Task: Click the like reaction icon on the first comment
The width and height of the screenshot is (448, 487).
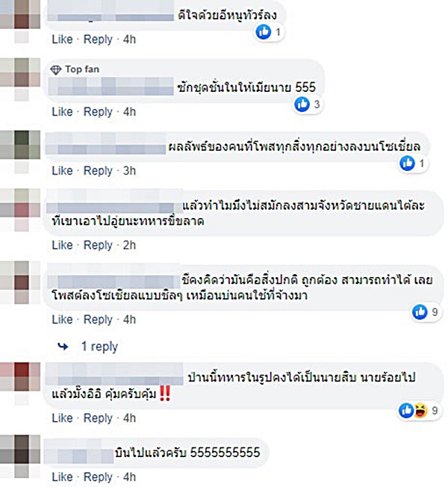Action: pyautogui.click(x=264, y=31)
